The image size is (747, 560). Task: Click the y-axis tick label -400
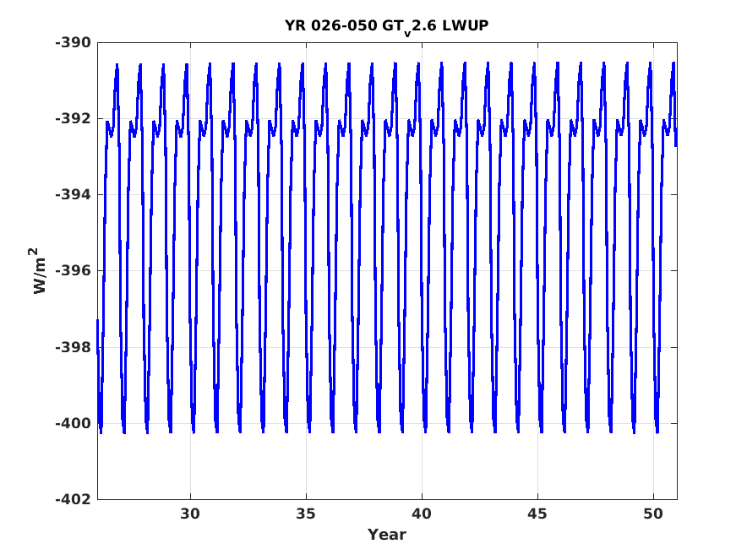point(73,423)
